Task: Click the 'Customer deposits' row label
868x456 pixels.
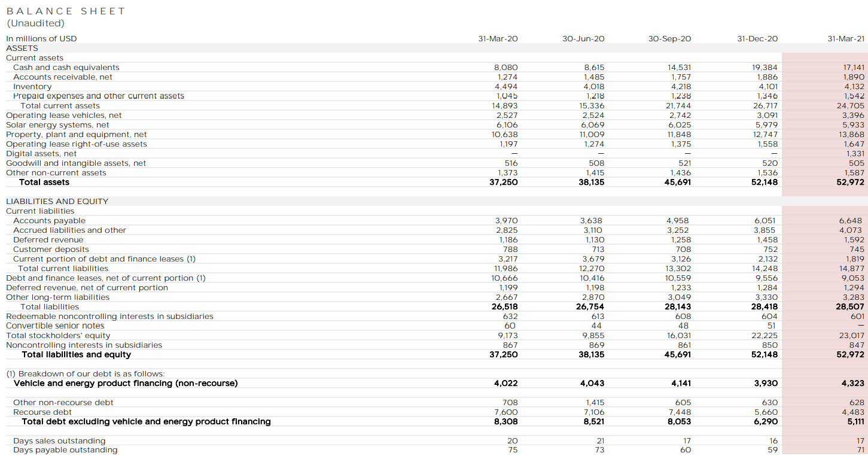Action: click(51, 249)
